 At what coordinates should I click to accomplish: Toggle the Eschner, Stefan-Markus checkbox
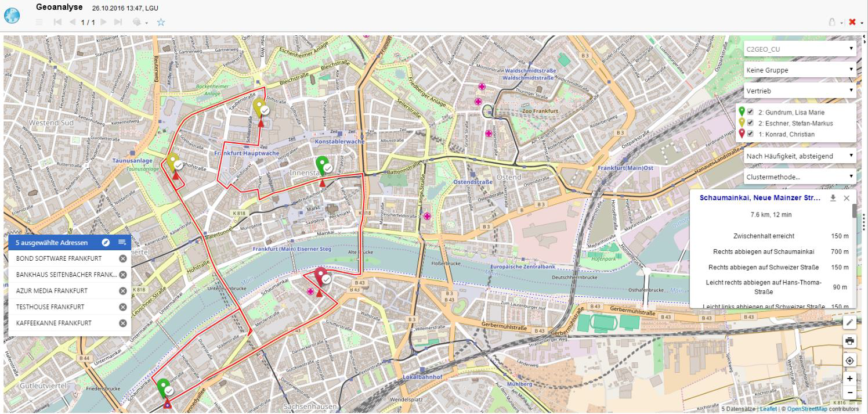(x=750, y=123)
